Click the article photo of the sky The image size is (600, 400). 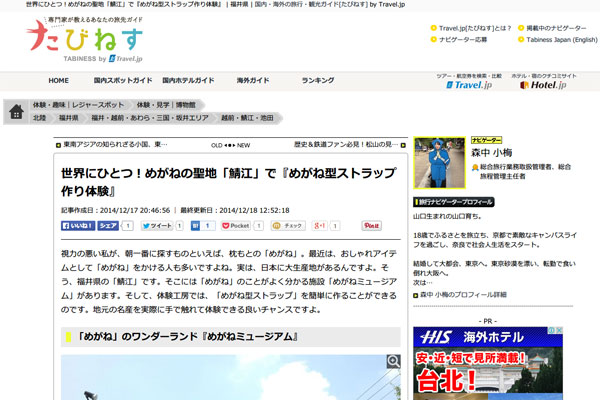[x=230, y=377]
